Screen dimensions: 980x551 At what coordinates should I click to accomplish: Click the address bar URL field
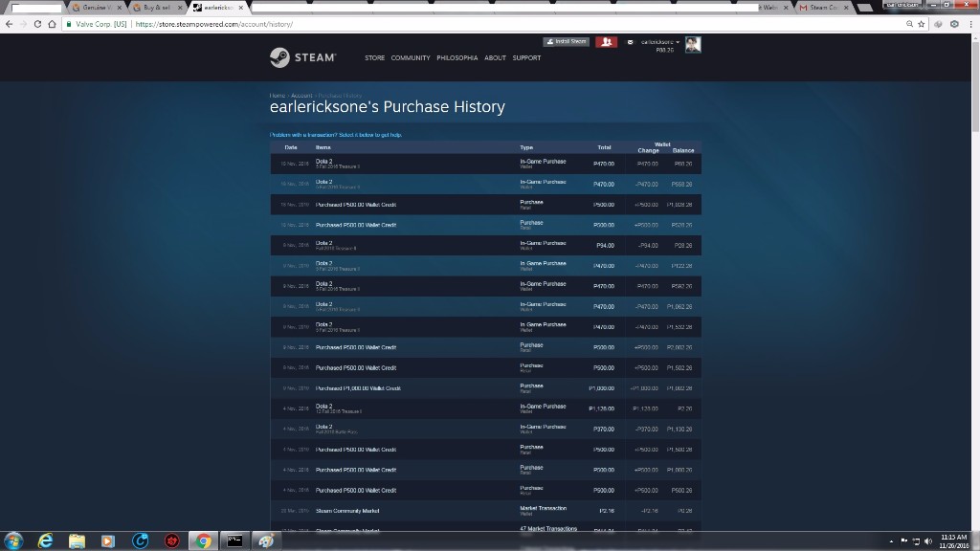tap(479, 24)
